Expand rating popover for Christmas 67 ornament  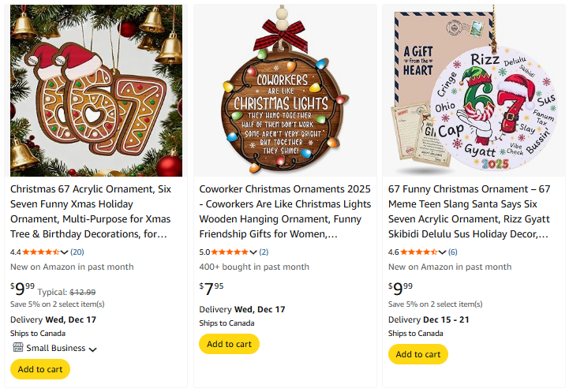(x=65, y=252)
